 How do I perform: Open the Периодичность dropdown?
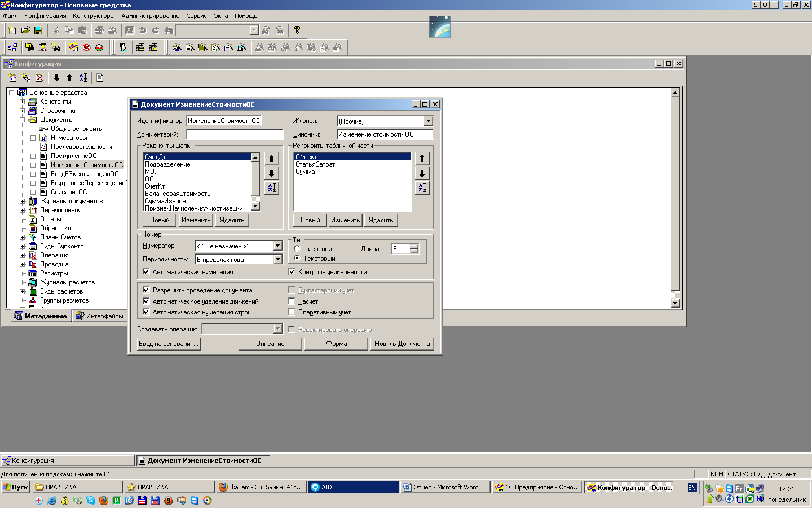[277, 259]
